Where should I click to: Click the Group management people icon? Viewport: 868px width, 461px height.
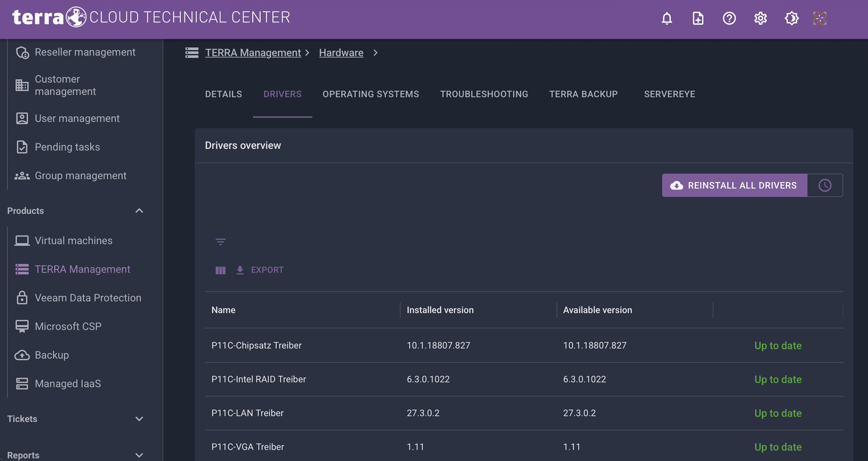pyautogui.click(x=22, y=176)
